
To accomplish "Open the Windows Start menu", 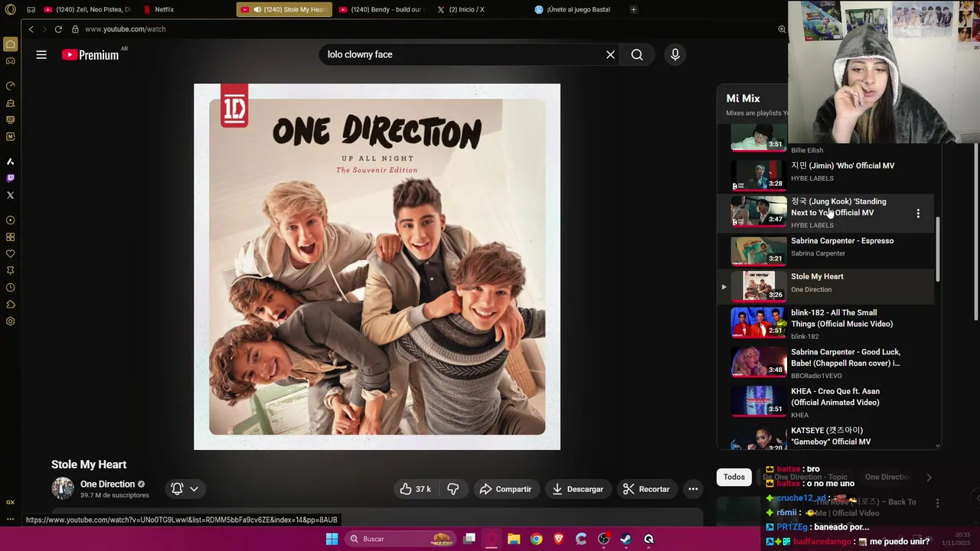I will [332, 539].
